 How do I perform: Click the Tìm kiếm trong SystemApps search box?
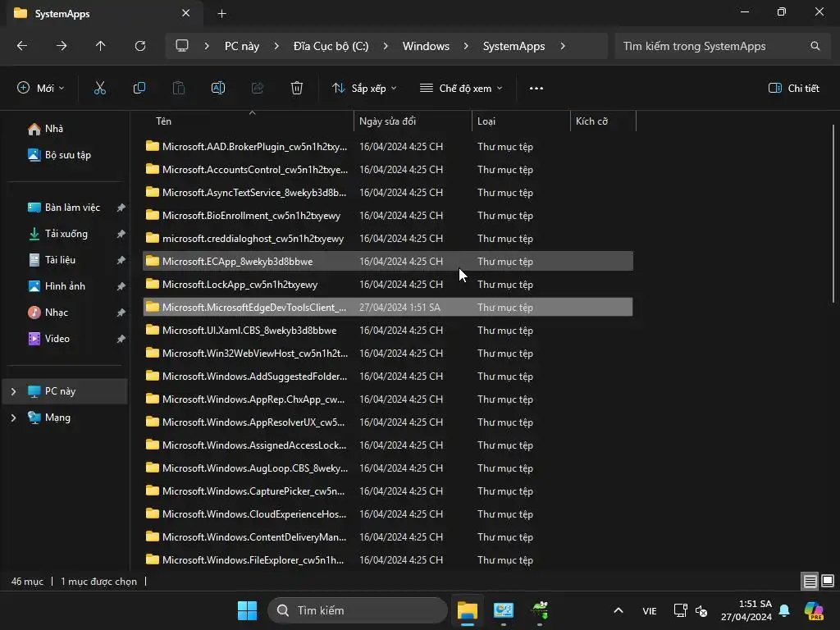coord(723,46)
